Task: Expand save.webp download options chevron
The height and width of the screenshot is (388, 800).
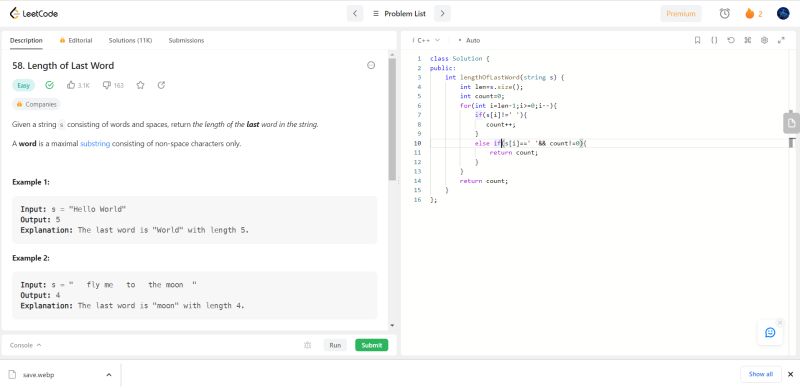Action: pyautogui.click(x=109, y=375)
